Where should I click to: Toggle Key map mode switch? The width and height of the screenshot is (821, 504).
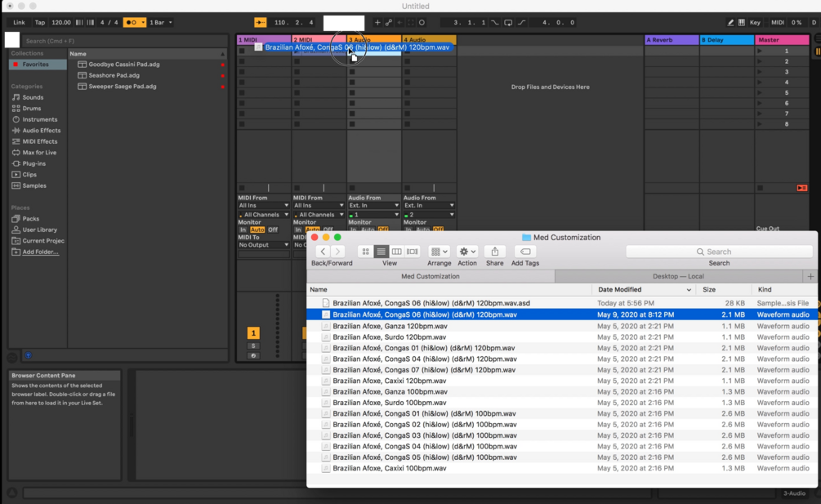pyautogui.click(x=755, y=23)
